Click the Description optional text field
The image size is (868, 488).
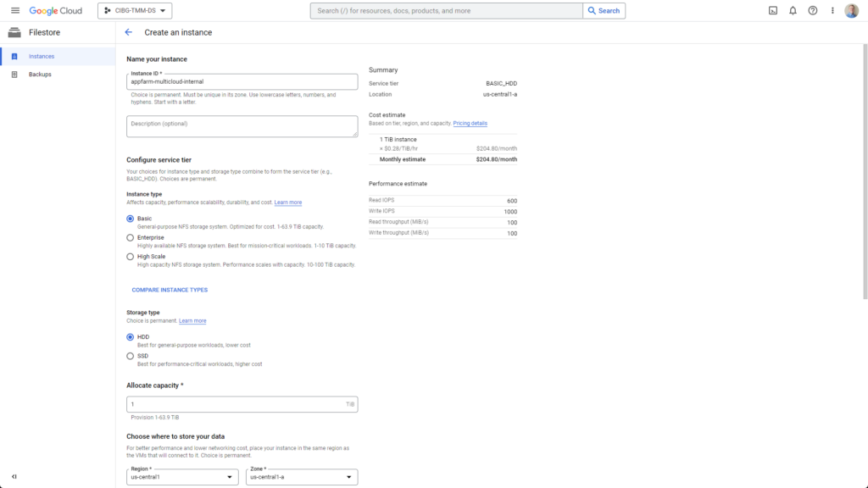coord(242,126)
